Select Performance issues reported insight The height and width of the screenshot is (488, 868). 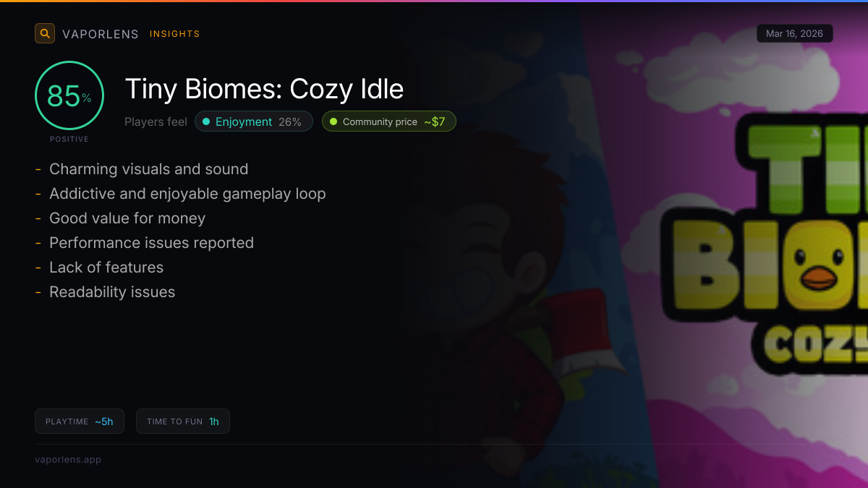click(x=151, y=243)
